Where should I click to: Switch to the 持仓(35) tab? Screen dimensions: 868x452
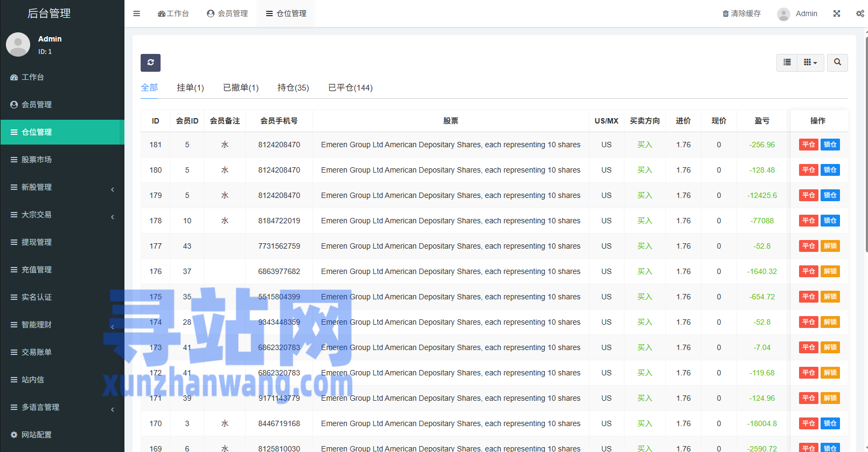click(293, 87)
